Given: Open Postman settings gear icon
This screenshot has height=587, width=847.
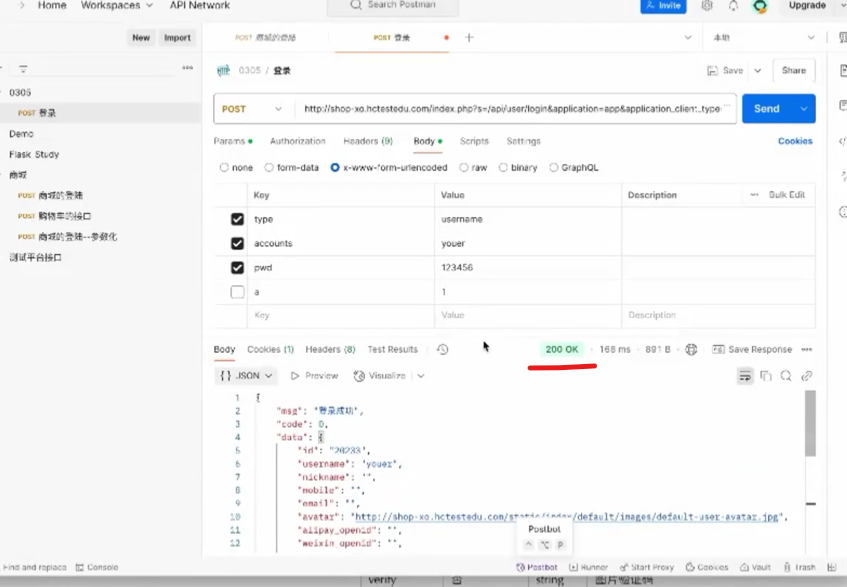Looking at the screenshot, I should click(707, 5).
